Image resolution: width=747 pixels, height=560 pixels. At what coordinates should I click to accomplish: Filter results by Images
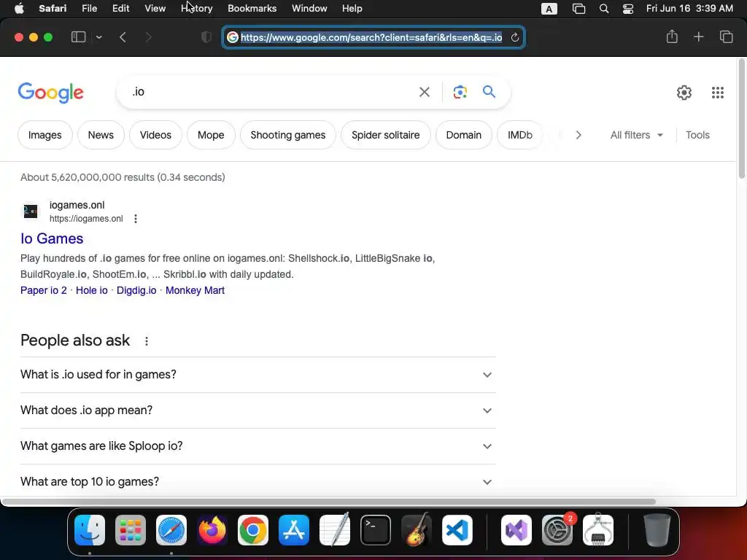click(44, 135)
